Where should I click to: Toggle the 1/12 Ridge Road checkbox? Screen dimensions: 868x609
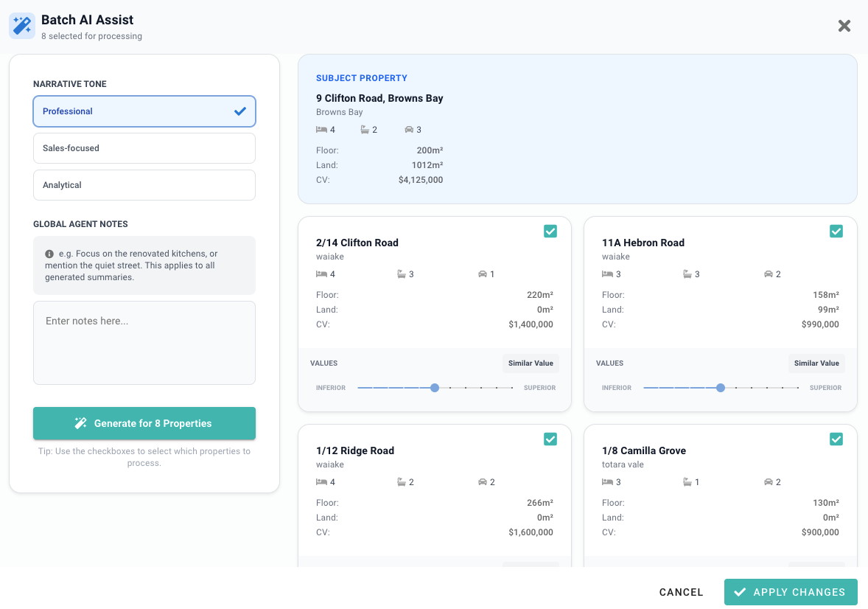pos(550,439)
